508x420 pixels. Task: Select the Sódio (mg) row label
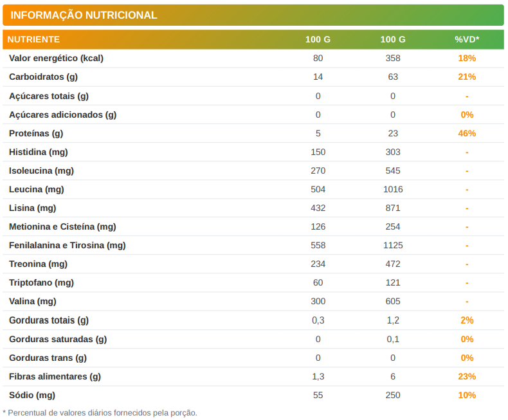(x=32, y=395)
